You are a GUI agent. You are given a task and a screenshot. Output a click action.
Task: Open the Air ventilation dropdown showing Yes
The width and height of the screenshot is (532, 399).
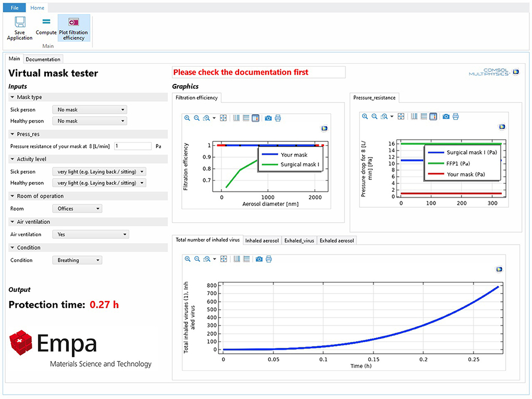click(91, 234)
